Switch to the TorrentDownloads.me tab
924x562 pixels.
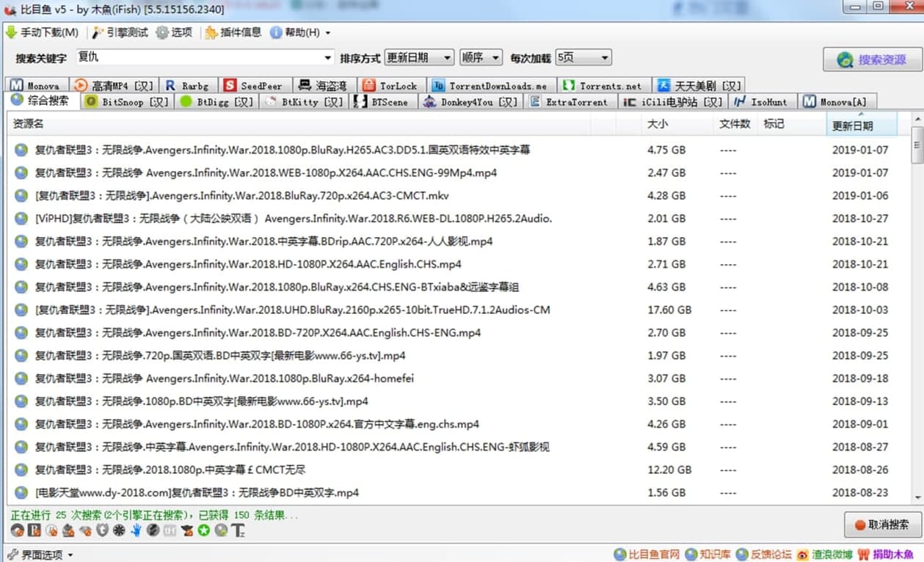tap(491, 85)
